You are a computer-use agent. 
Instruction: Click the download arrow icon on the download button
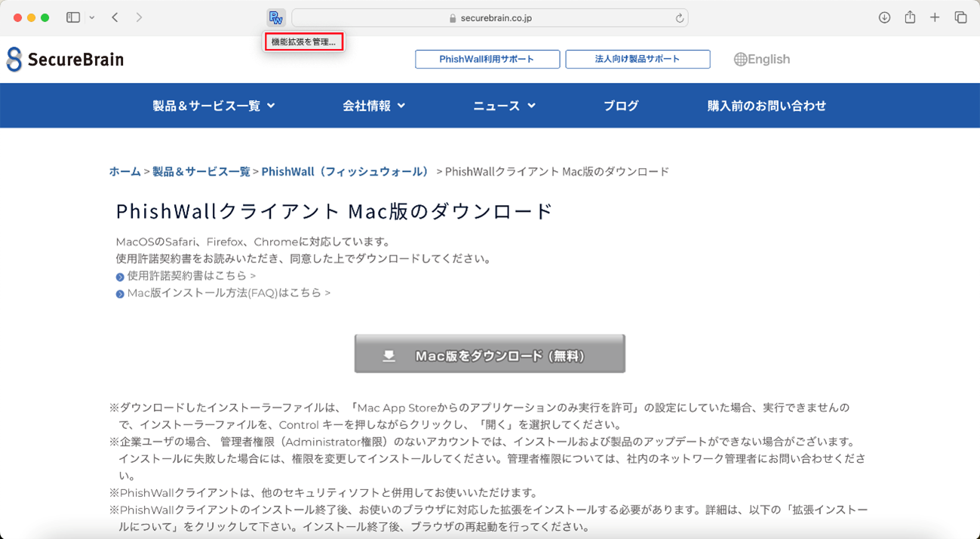pos(389,356)
